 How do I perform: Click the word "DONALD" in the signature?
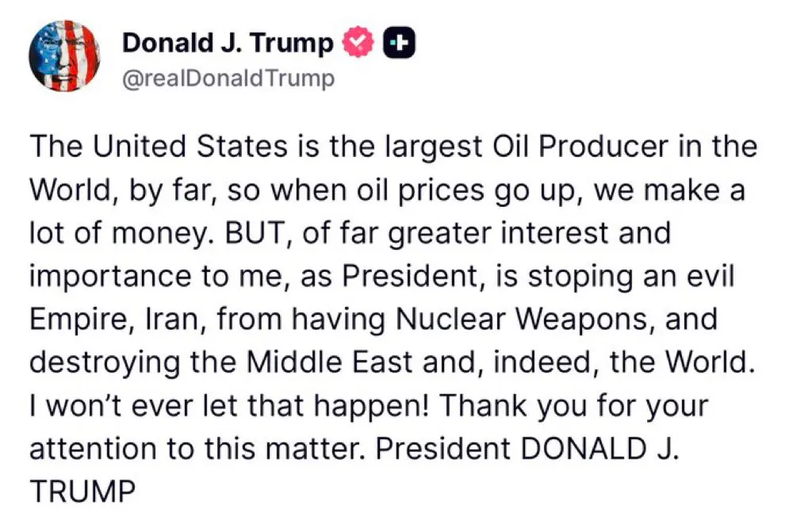coord(584,448)
